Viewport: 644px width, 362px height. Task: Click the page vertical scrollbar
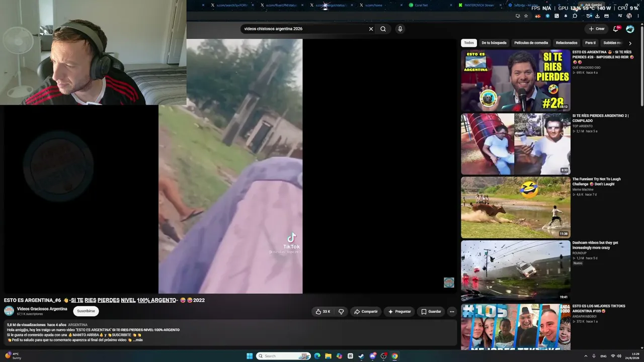642,65
